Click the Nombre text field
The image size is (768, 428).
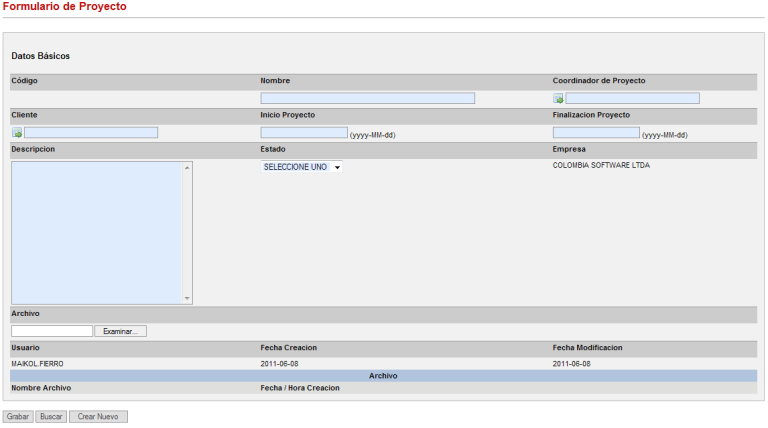[367, 98]
